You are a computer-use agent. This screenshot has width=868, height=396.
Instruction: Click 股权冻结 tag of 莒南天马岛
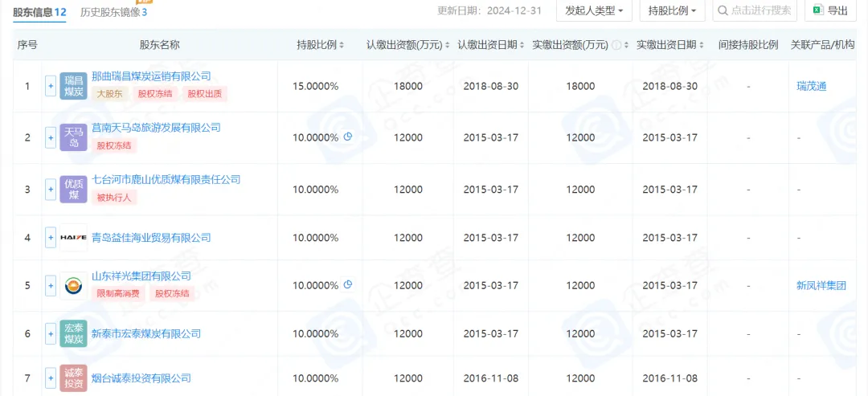pyautogui.click(x=114, y=145)
